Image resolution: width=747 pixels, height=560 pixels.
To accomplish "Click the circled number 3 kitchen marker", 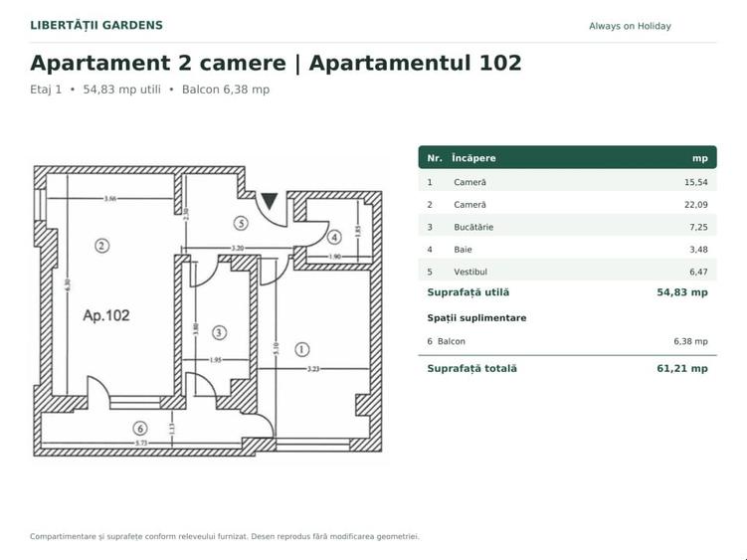I will 219,332.
